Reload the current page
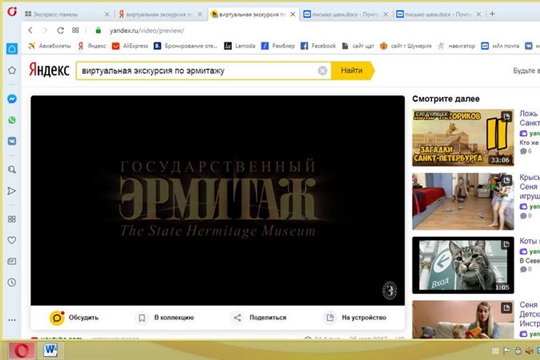The width and height of the screenshot is (540, 360). (x=60, y=30)
